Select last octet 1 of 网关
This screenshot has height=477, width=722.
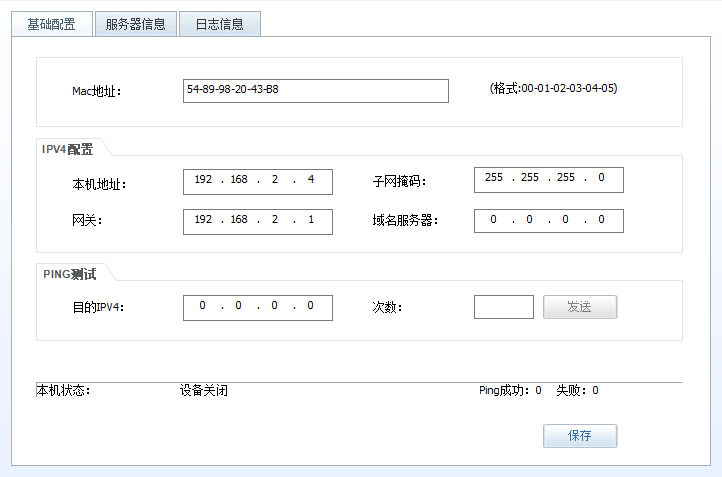pos(311,220)
